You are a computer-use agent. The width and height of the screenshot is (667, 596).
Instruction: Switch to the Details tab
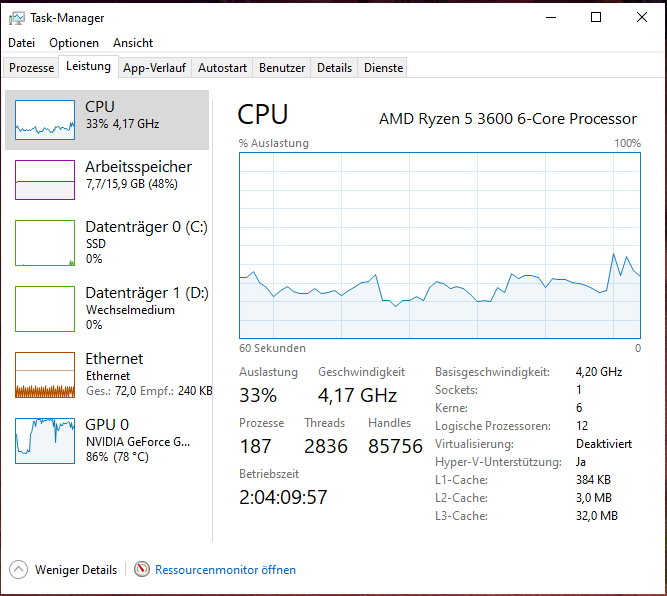click(334, 68)
